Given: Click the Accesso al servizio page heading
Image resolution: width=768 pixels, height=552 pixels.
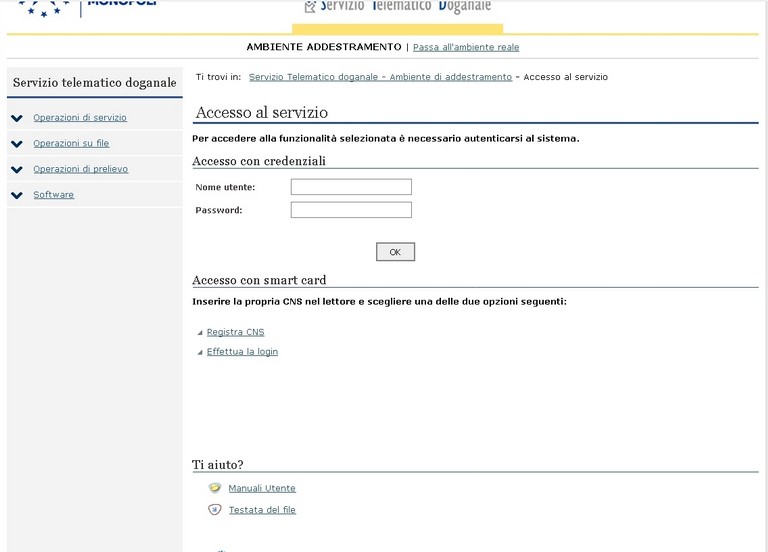Looking at the screenshot, I should (262, 112).
